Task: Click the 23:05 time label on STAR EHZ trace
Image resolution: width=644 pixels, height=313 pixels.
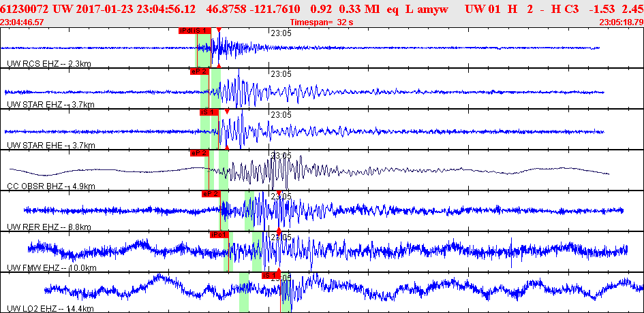Action: pyautogui.click(x=281, y=74)
